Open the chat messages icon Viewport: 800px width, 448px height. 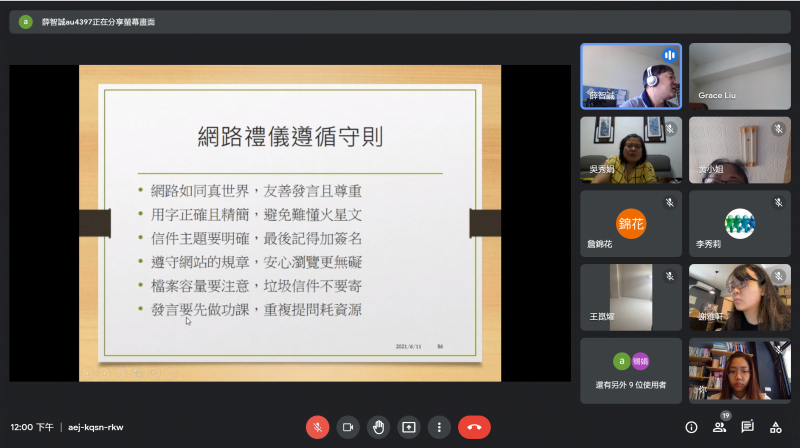[747, 427]
